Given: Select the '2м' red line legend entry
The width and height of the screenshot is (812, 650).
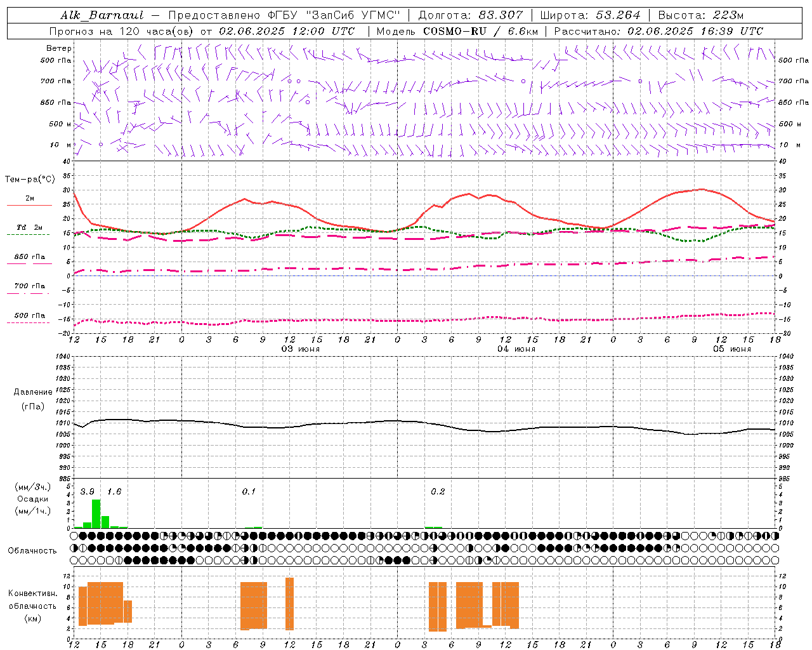Looking at the screenshot, I should pos(30,198).
